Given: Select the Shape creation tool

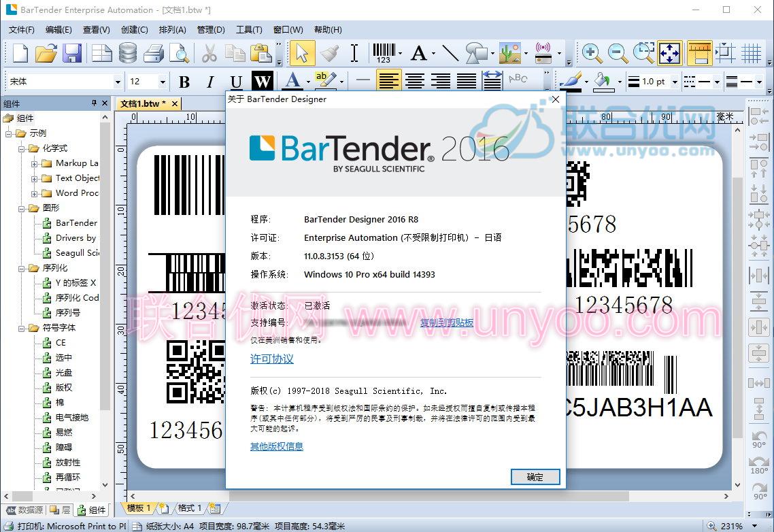Looking at the screenshot, I should pyautogui.click(x=476, y=53).
